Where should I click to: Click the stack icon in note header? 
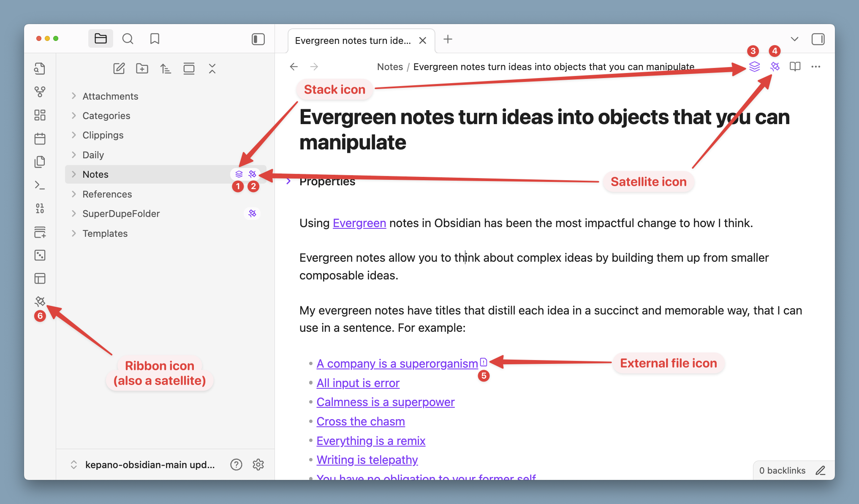(x=754, y=67)
